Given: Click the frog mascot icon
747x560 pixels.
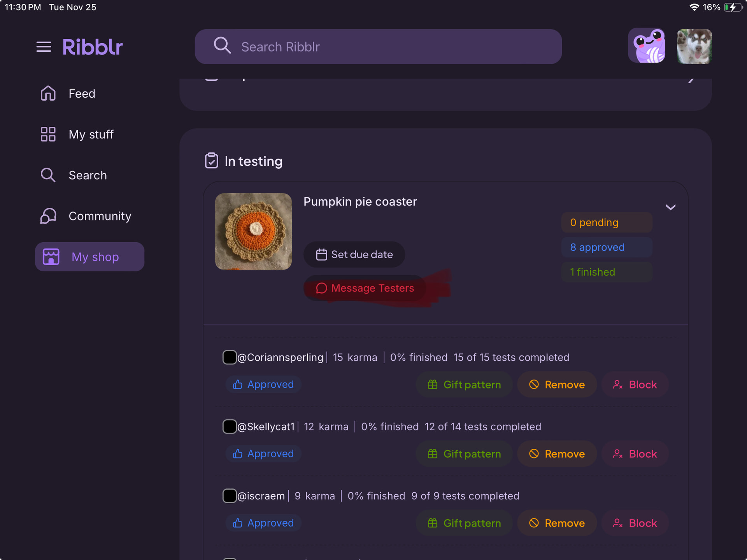Looking at the screenshot, I should point(647,46).
